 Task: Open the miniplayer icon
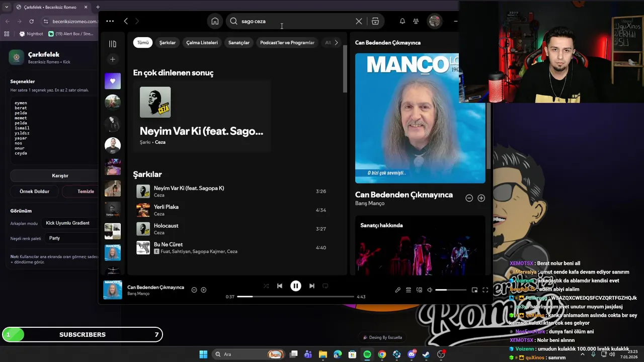pyautogui.click(x=474, y=290)
